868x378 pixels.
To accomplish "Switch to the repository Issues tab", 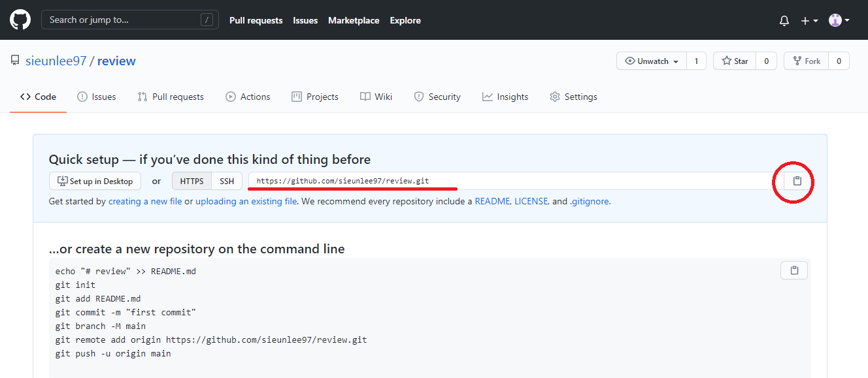I will [96, 97].
